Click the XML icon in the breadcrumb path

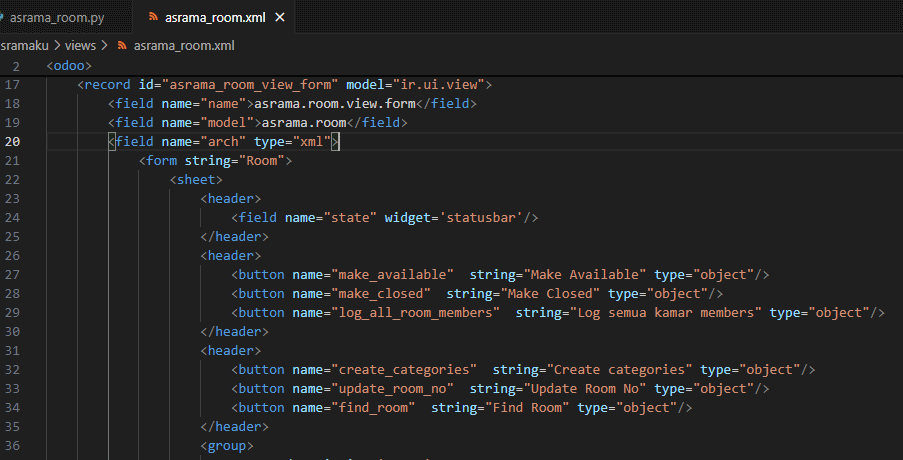click(x=122, y=45)
